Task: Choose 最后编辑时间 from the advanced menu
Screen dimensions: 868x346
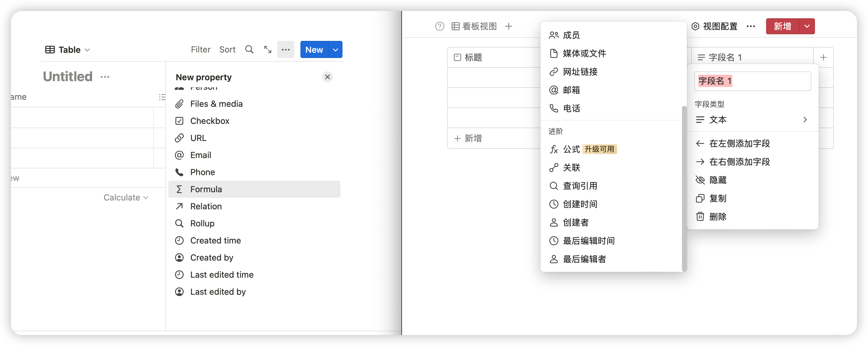Action: (x=588, y=240)
